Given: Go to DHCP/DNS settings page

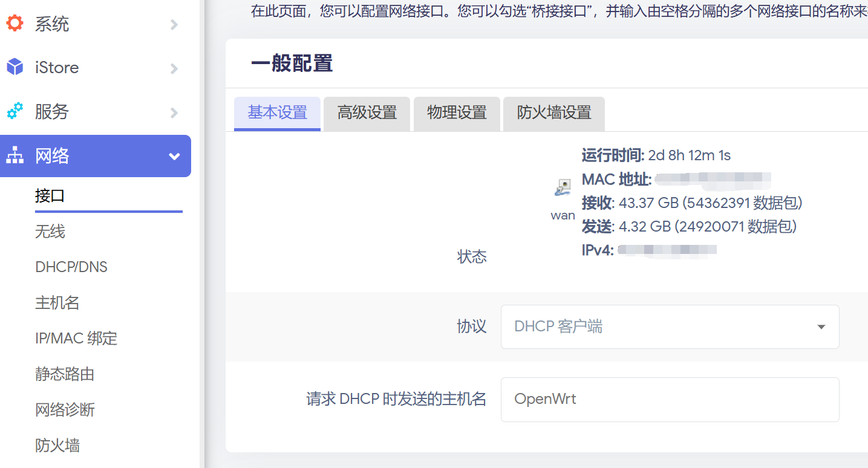Looking at the screenshot, I should click(x=71, y=267).
